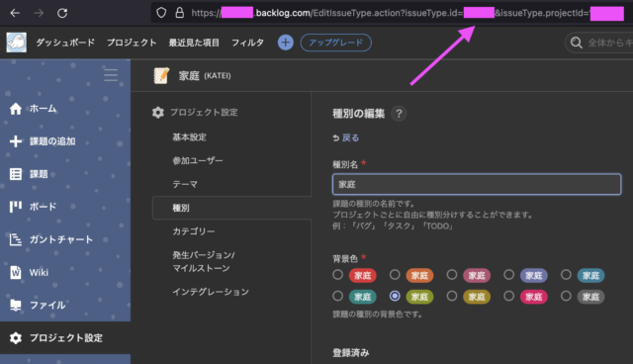Go back with the browser back arrow
The width and height of the screenshot is (633, 364).
[15, 13]
